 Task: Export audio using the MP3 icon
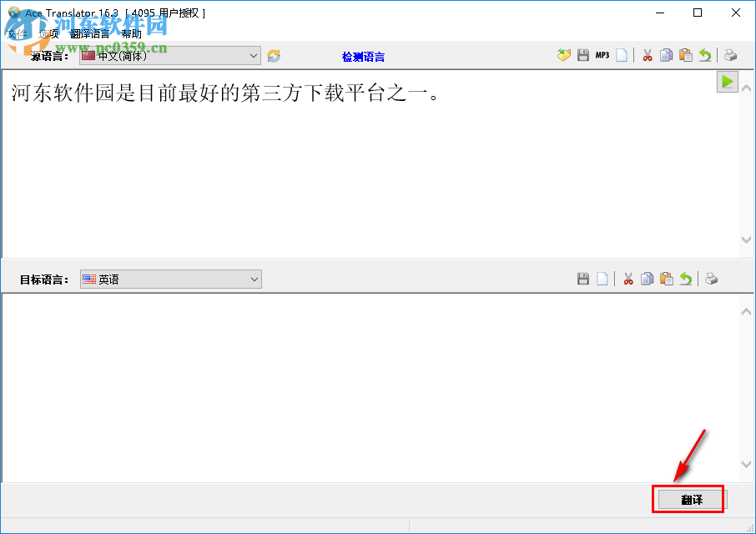click(x=602, y=55)
